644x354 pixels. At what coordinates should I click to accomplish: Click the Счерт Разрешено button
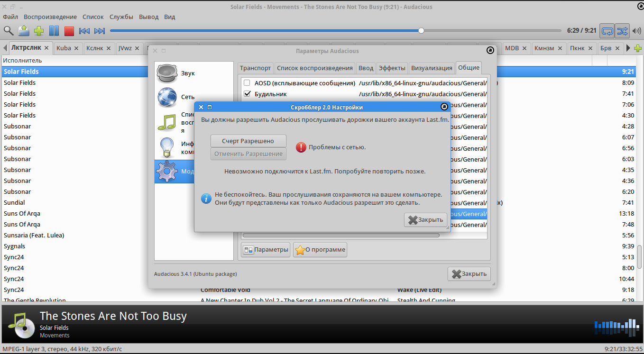click(248, 141)
